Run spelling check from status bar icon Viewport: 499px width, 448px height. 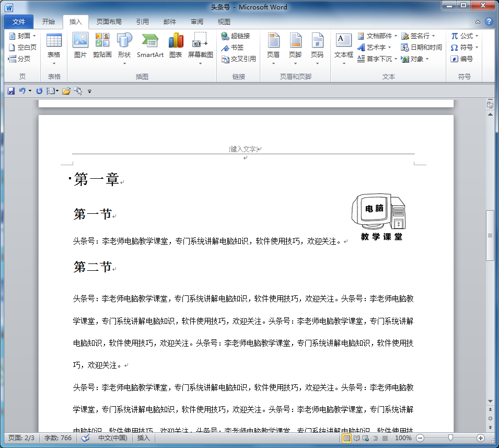click(85, 438)
